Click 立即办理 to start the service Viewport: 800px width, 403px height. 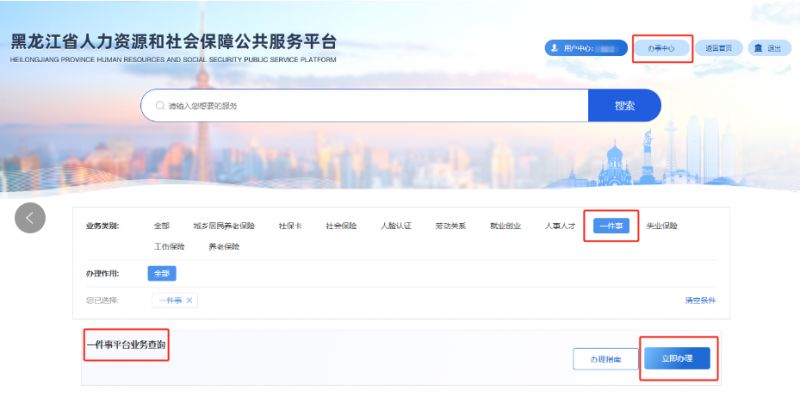pyautogui.click(x=677, y=359)
